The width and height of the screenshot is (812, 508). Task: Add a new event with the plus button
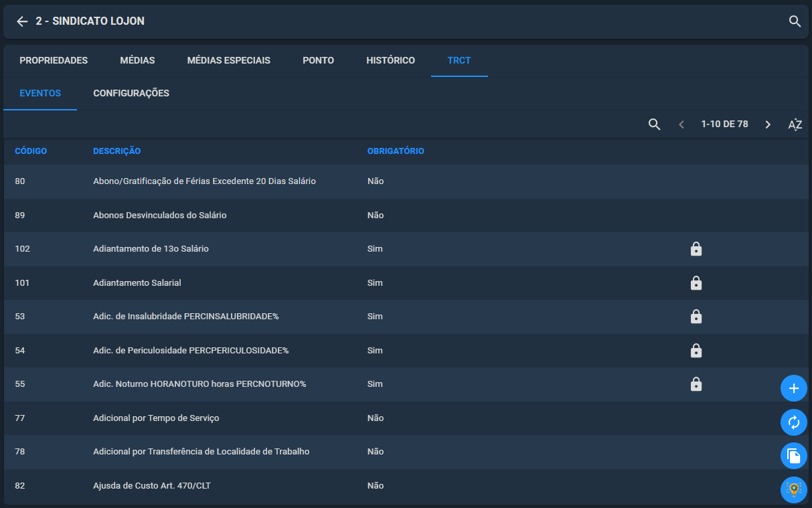(794, 388)
